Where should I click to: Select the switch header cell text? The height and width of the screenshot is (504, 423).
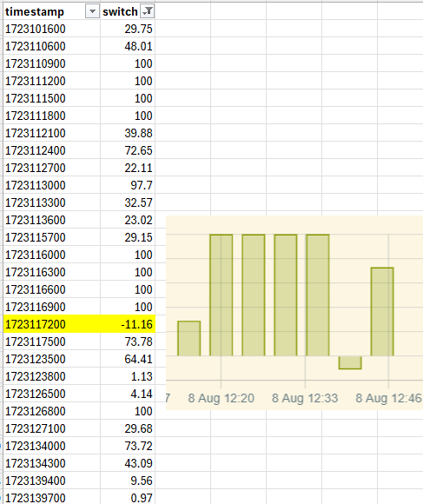pos(120,12)
